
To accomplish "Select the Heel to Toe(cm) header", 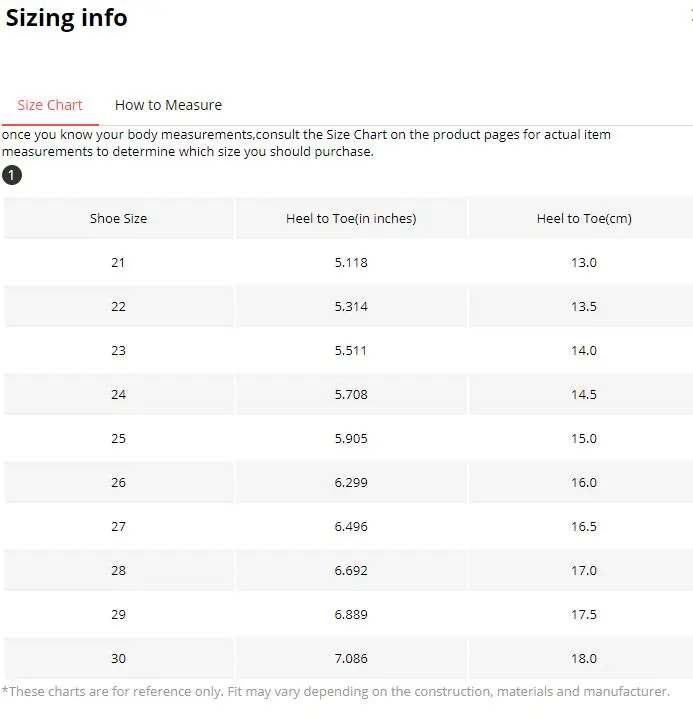I will coord(584,219).
